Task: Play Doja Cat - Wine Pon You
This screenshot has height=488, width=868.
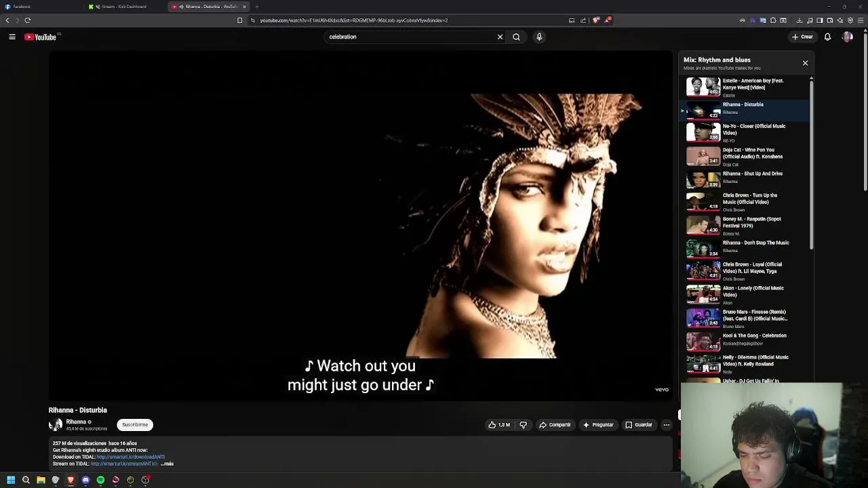Action: point(746,157)
